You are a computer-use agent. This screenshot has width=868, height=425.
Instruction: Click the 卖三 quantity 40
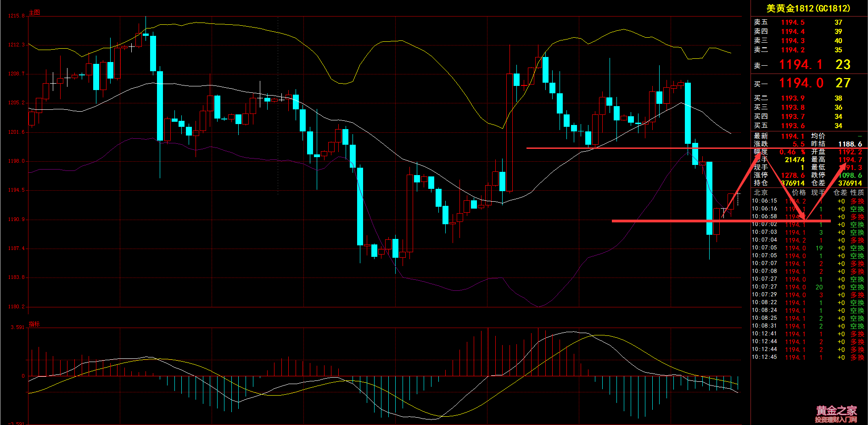(838, 41)
